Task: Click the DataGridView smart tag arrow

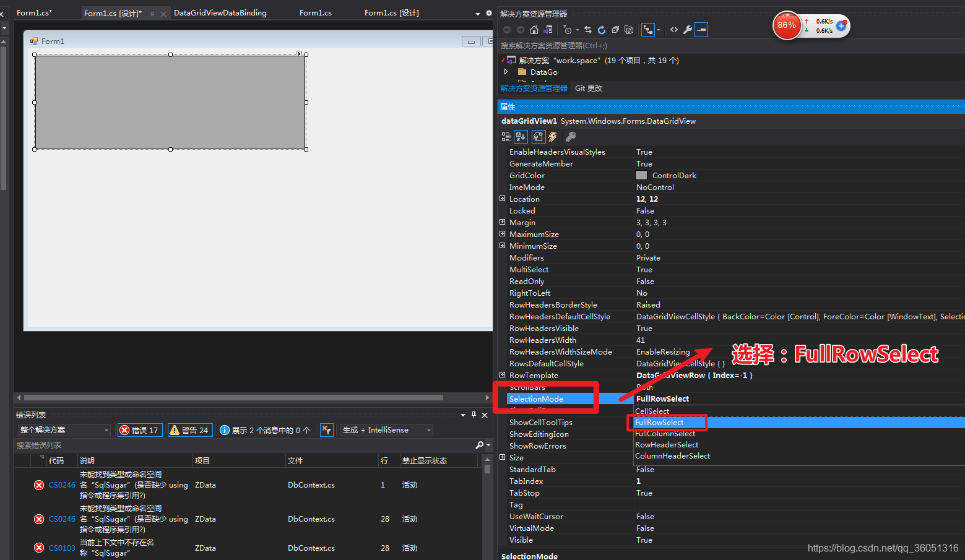Action: click(x=299, y=54)
